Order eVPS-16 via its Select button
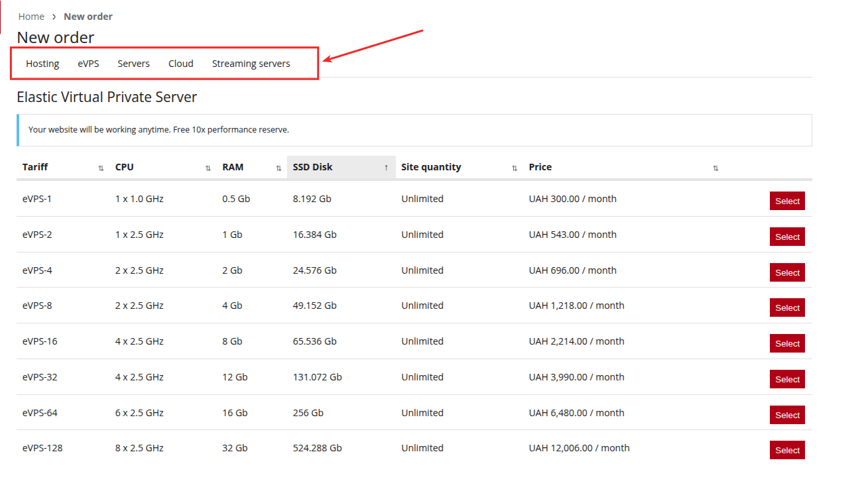The image size is (868, 503). click(x=787, y=343)
